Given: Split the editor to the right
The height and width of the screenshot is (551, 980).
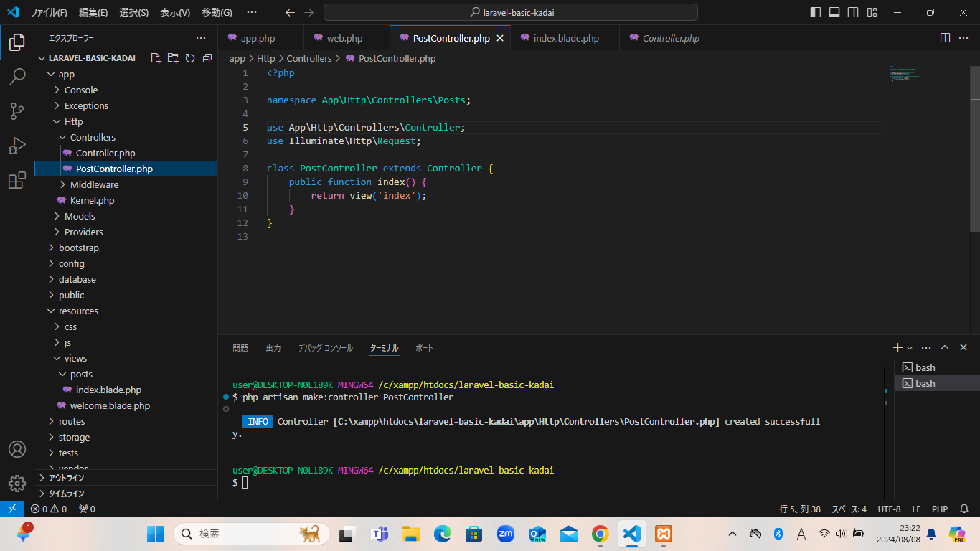Looking at the screenshot, I should tap(945, 38).
